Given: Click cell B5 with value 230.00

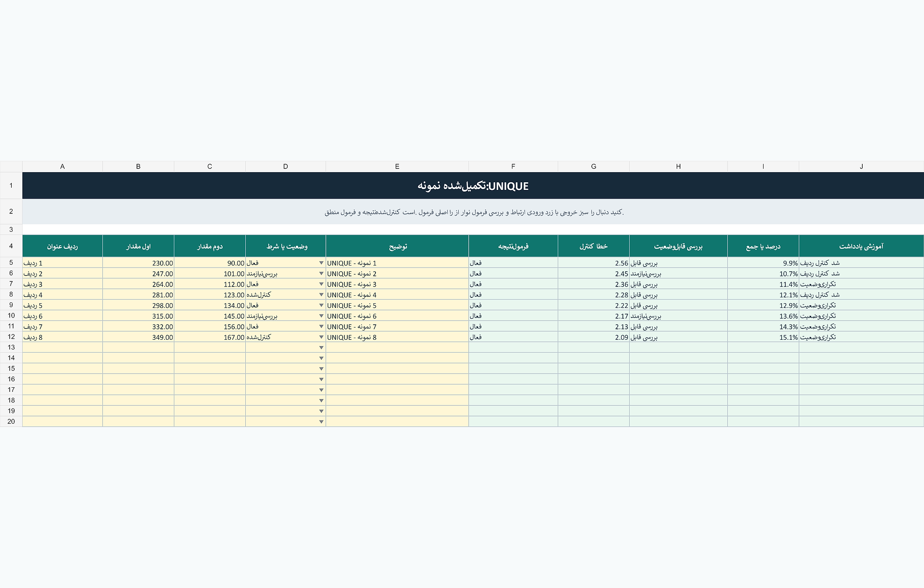Looking at the screenshot, I should click(138, 263).
